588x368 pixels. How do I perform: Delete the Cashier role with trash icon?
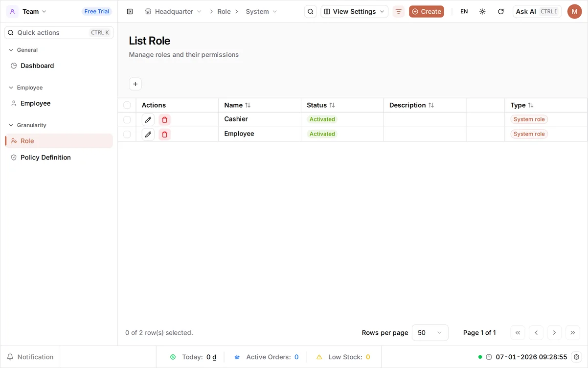[x=165, y=120]
